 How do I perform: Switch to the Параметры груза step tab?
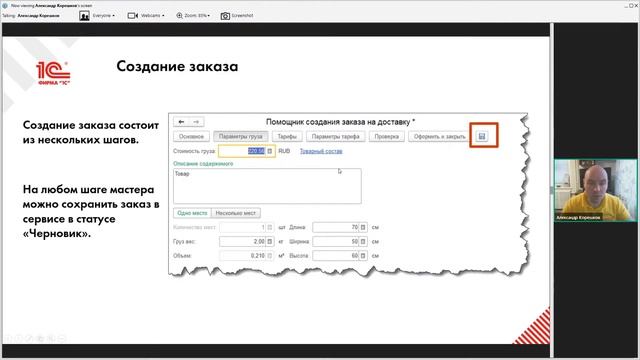tap(240, 136)
